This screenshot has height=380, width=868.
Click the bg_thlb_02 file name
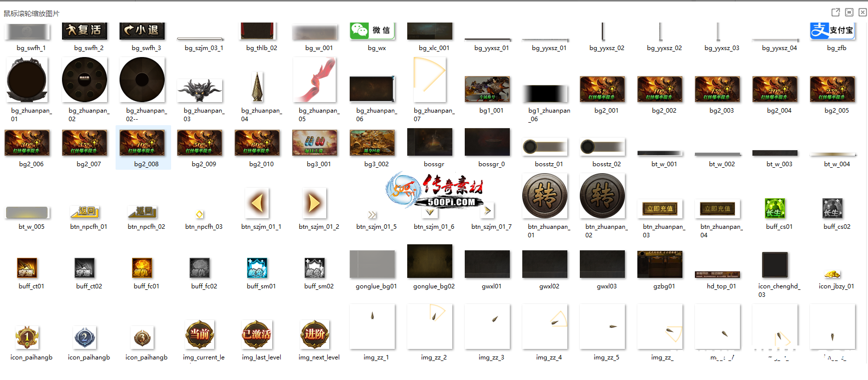(x=261, y=48)
